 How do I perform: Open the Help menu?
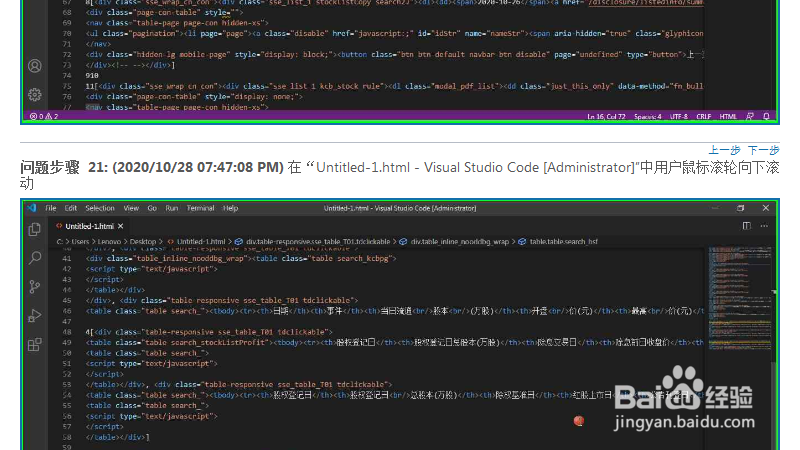[x=230, y=208]
